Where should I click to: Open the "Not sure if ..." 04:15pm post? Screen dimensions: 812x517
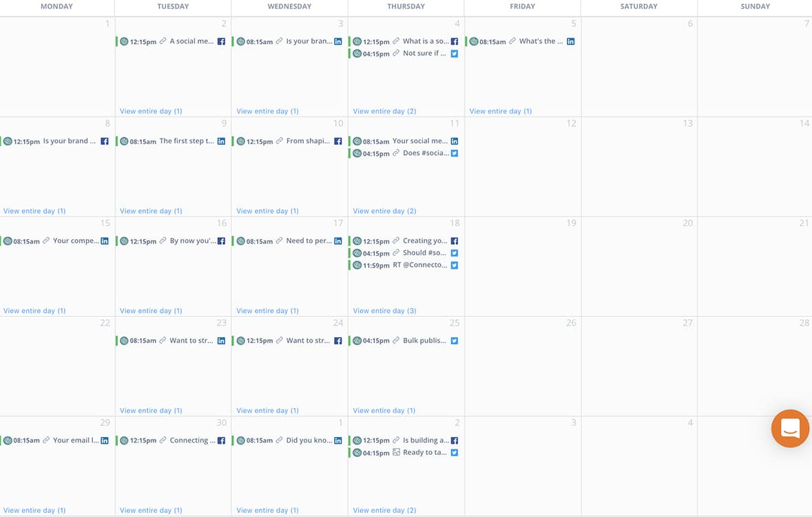tap(404, 53)
